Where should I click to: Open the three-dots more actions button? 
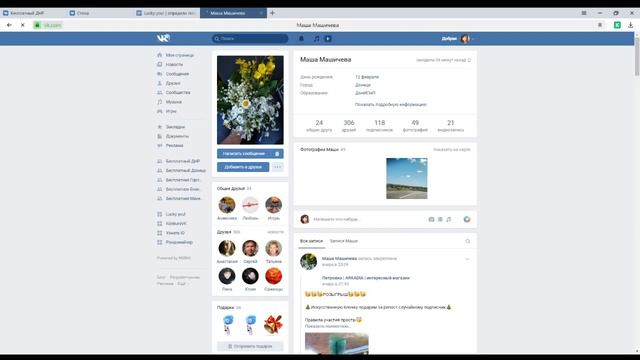coord(278,167)
